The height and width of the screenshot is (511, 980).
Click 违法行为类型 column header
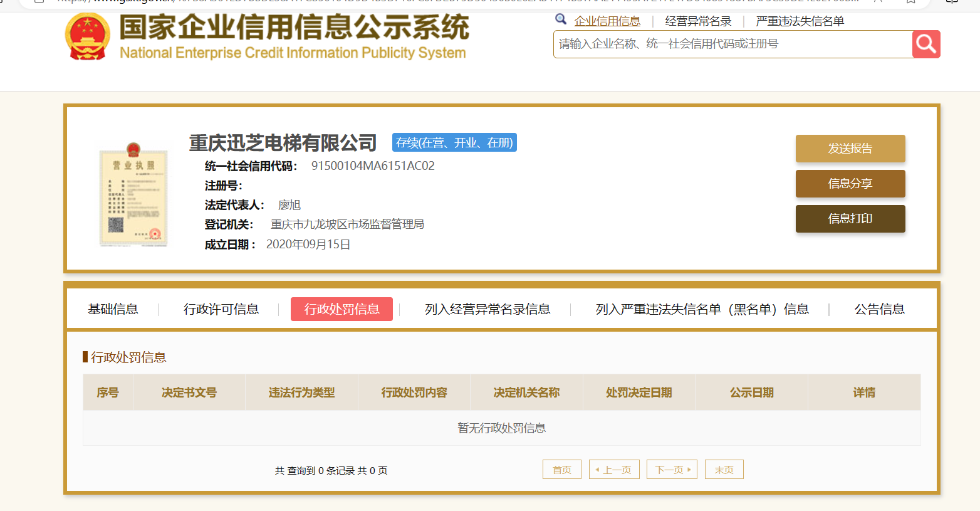(301, 392)
